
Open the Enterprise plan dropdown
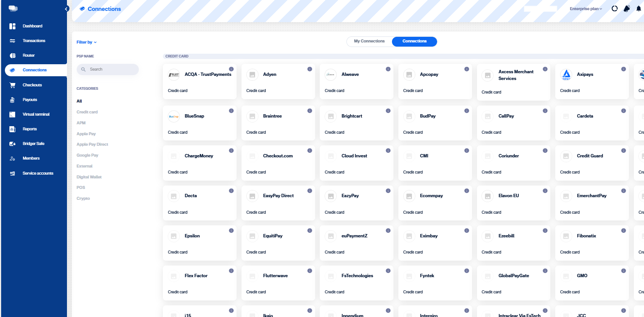(586, 9)
